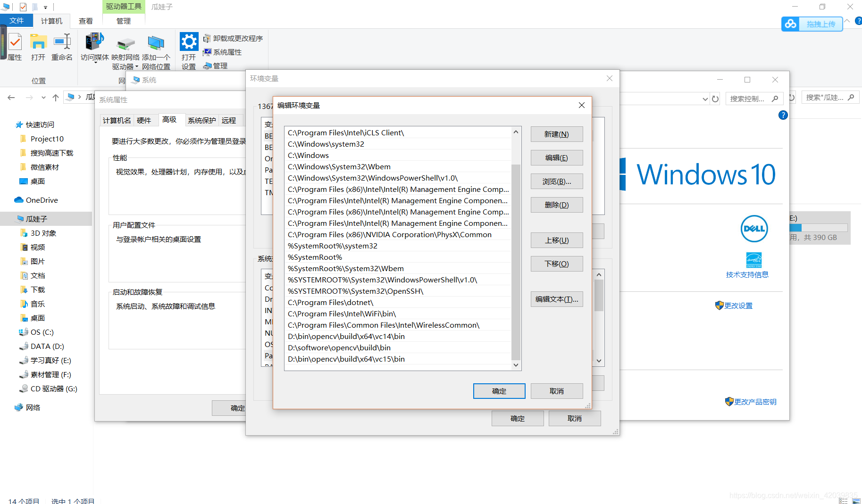Click the Edit text (T) button

coord(557,299)
